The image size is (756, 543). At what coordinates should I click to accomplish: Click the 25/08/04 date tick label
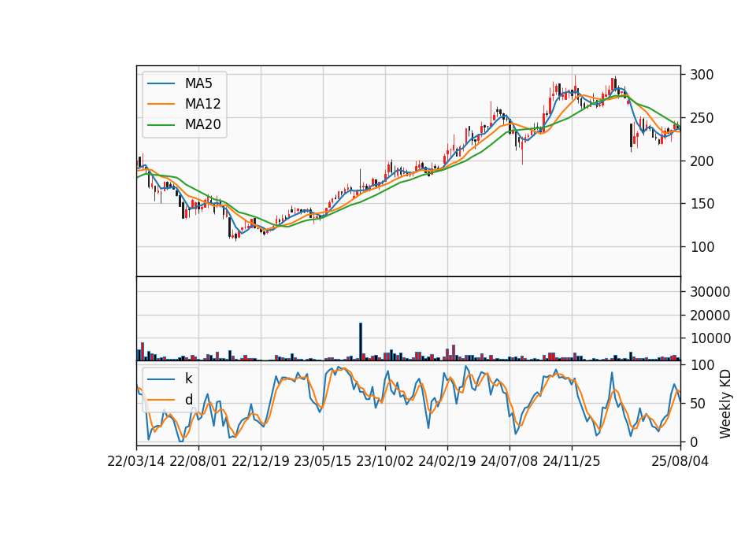(x=680, y=461)
